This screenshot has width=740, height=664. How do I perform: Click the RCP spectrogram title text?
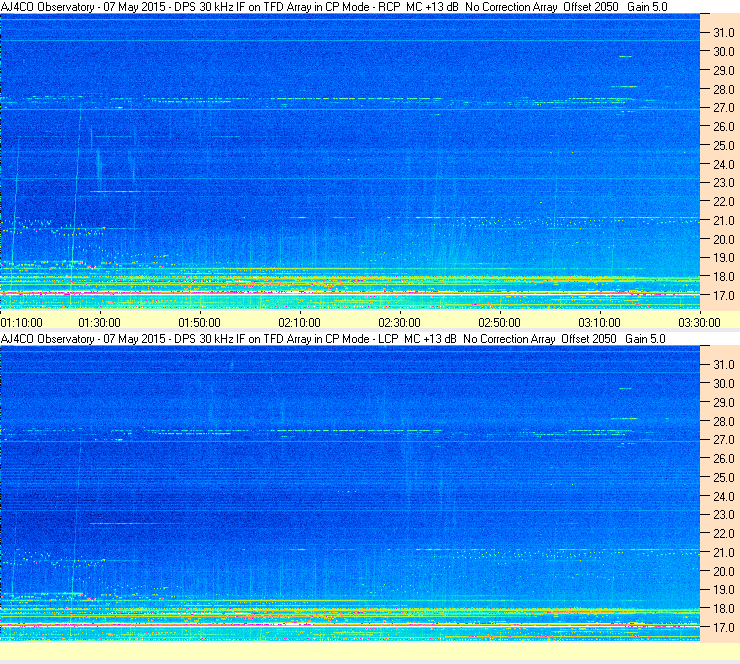click(334, 7)
